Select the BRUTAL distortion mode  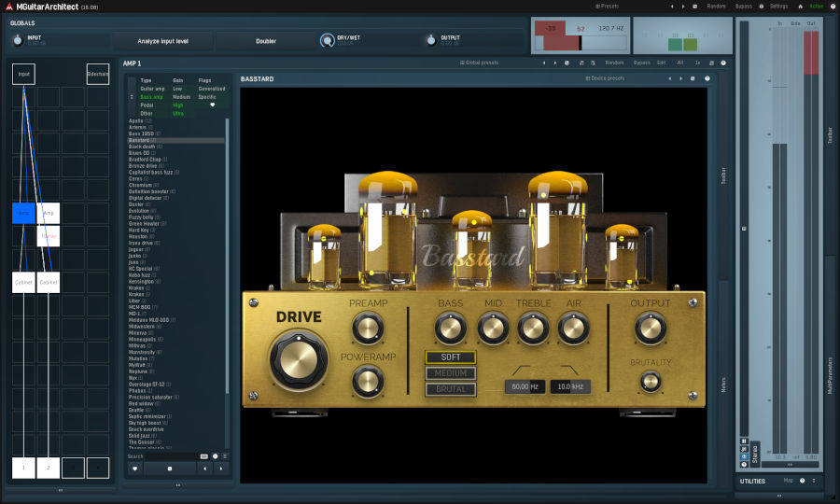pyautogui.click(x=450, y=387)
